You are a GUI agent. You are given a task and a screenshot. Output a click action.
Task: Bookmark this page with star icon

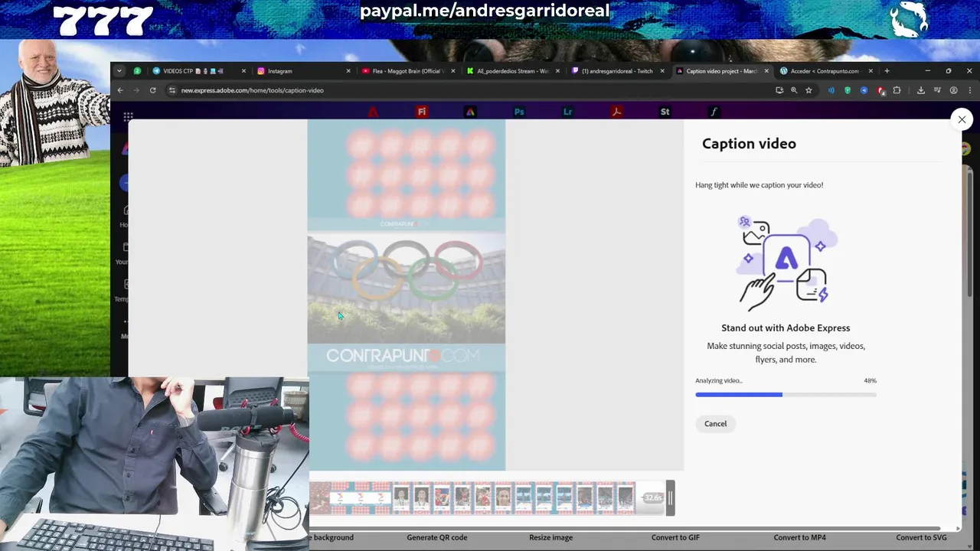point(808,90)
